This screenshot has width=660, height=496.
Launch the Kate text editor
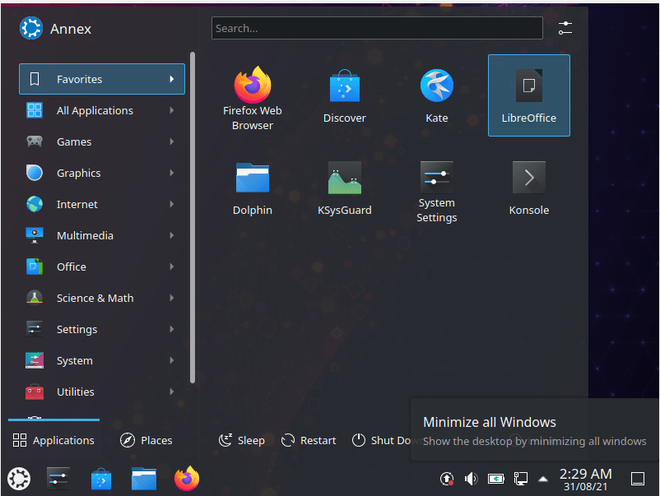[436, 96]
